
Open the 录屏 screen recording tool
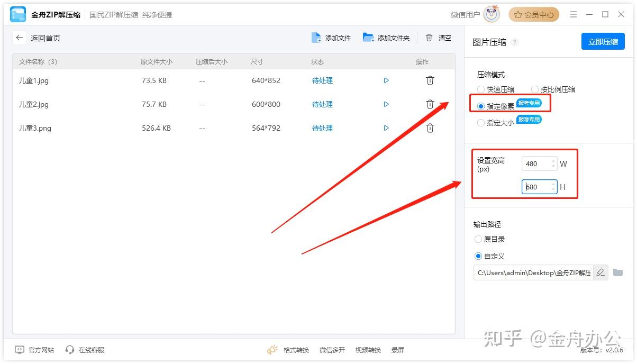coord(398,350)
